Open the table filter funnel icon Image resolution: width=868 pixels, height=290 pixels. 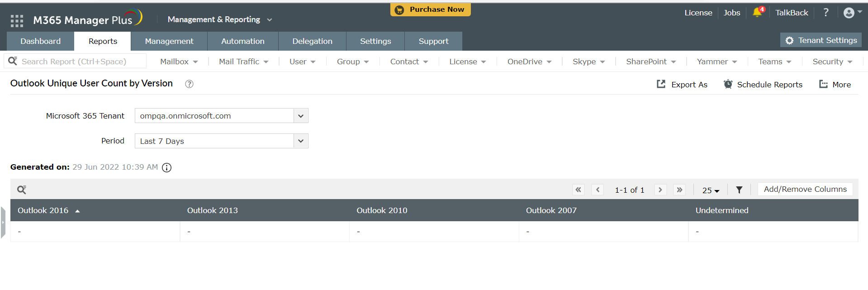tap(739, 190)
